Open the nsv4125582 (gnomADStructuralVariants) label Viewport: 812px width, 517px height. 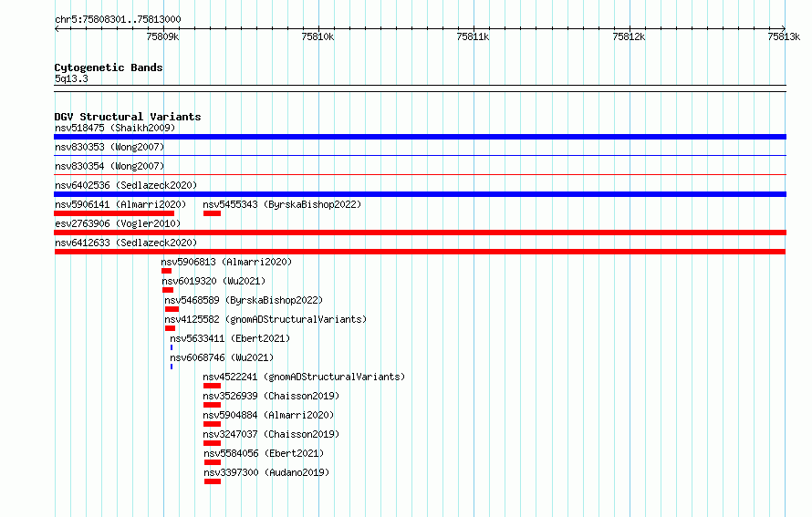tap(265, 319)
